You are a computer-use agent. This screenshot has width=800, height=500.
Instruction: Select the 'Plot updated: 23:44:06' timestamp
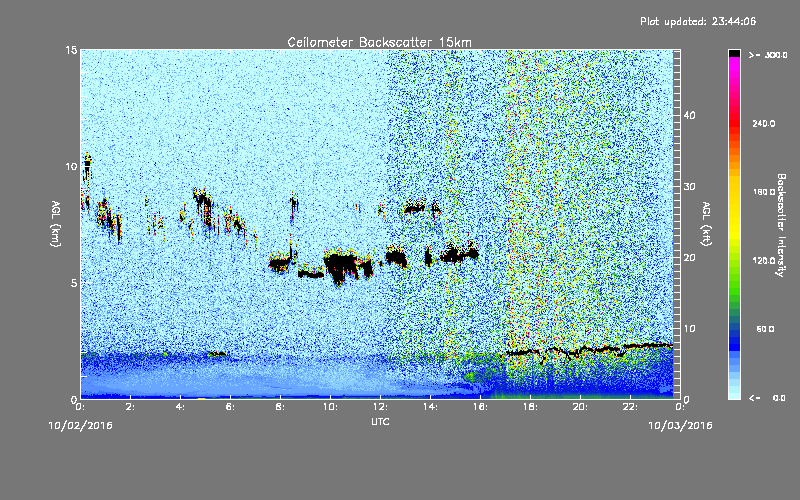click(x=698, y=21)
